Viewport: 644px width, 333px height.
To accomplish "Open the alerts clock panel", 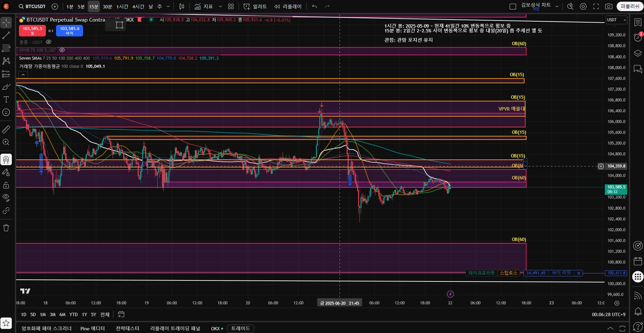I will point(638,37).
